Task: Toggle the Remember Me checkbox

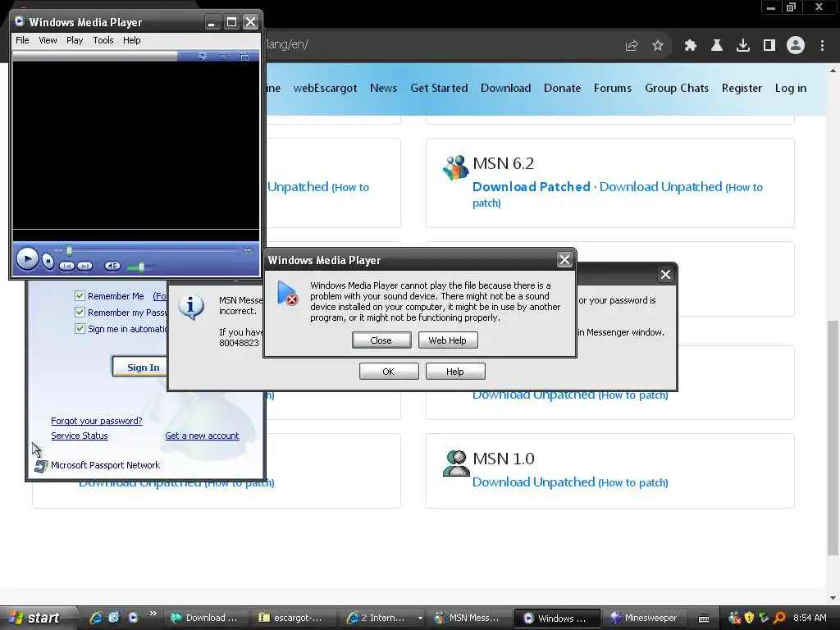Action: pyautogui.click(x=80, y=295)
